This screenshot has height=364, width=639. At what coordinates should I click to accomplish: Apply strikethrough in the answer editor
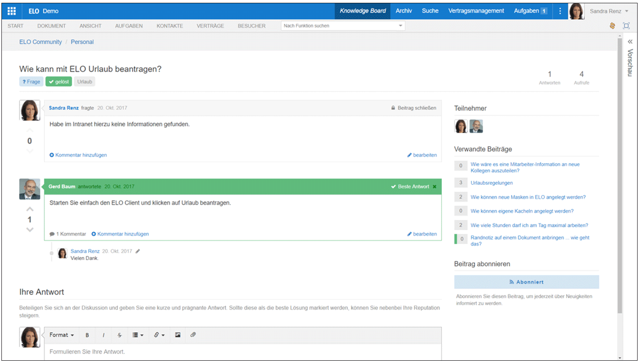click(119, 335)
